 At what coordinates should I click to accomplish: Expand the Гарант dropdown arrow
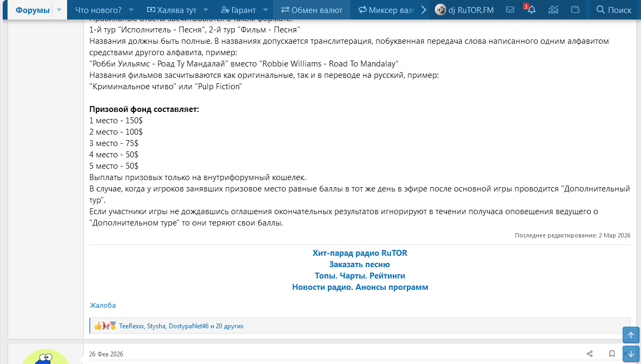tap(265, 10)
